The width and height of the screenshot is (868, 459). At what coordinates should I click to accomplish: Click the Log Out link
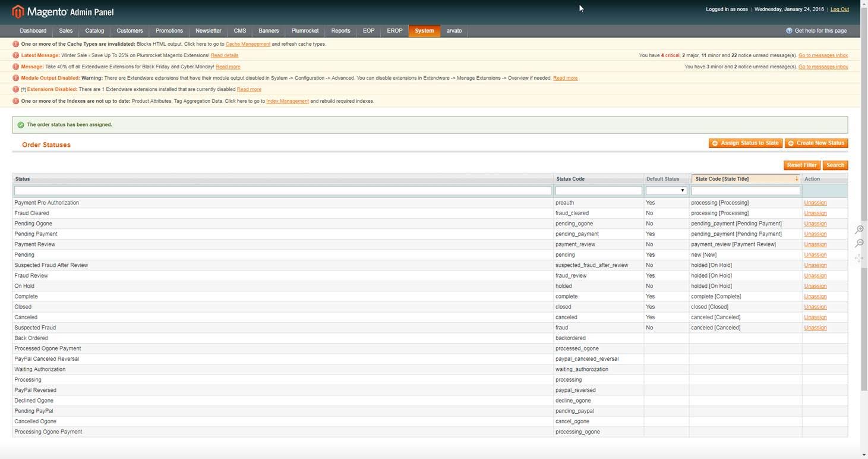(839, 9)
